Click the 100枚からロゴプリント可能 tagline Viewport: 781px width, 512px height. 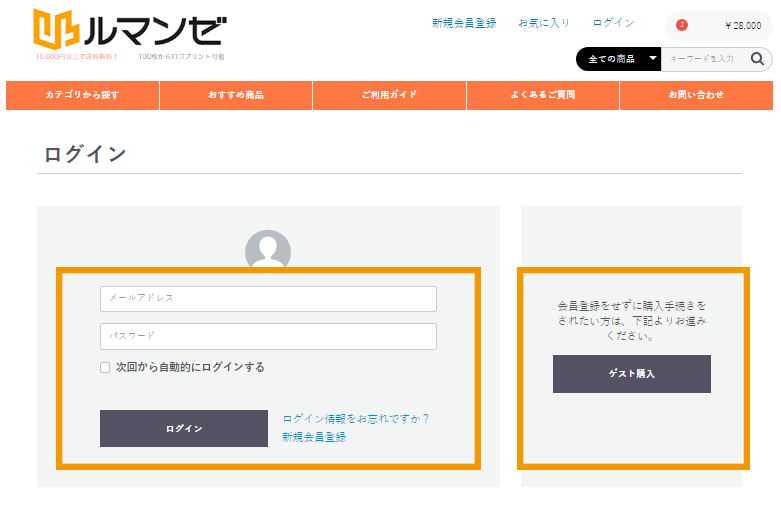point(182,57)
